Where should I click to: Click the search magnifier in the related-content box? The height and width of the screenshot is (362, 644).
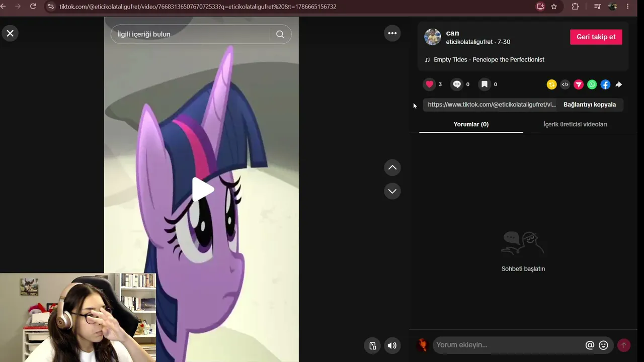pyautogui.click(x=280, y=34)
